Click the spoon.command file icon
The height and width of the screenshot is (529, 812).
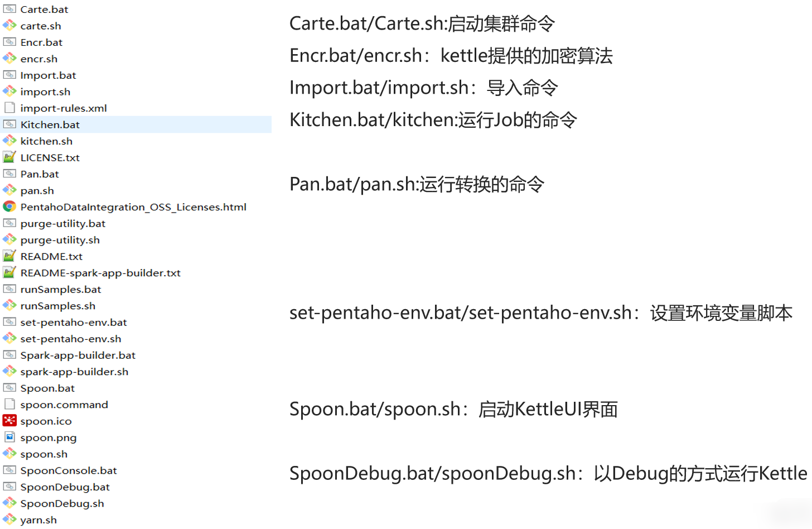[9, 405]
